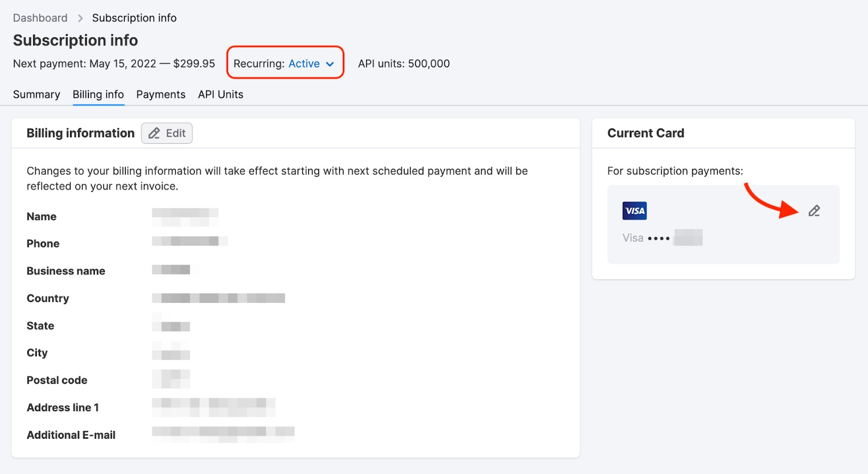Click the blurred Country value
Viewport: 868px width, 474px height.
click(x=218, y=298)
